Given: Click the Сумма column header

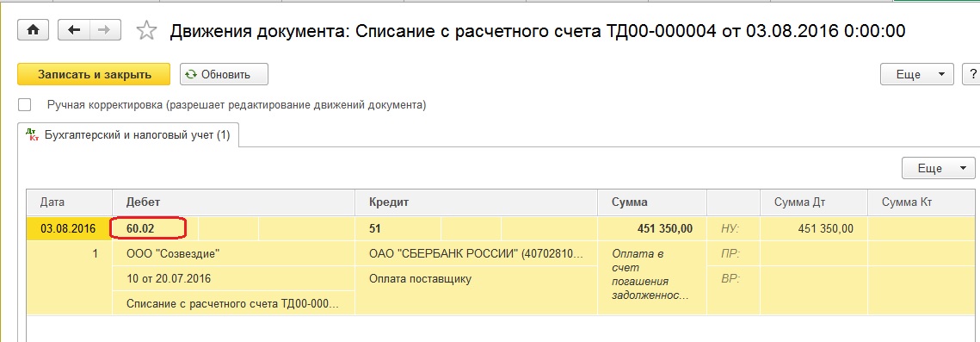Looking at the screenshot, I should click(652, 202).
